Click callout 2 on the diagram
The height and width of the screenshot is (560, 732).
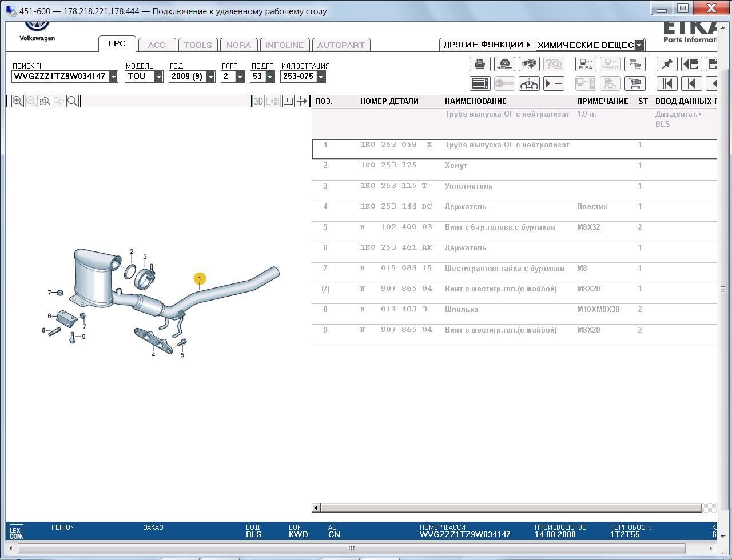[132, 251]
